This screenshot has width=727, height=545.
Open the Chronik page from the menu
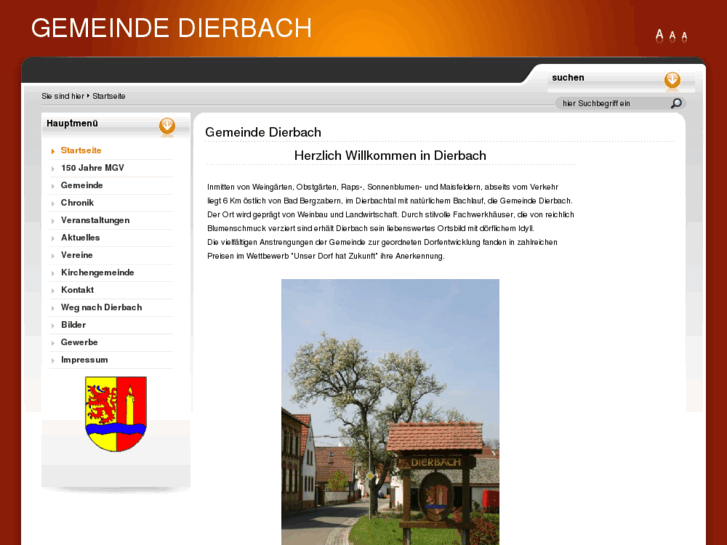[x=77, y=203]
